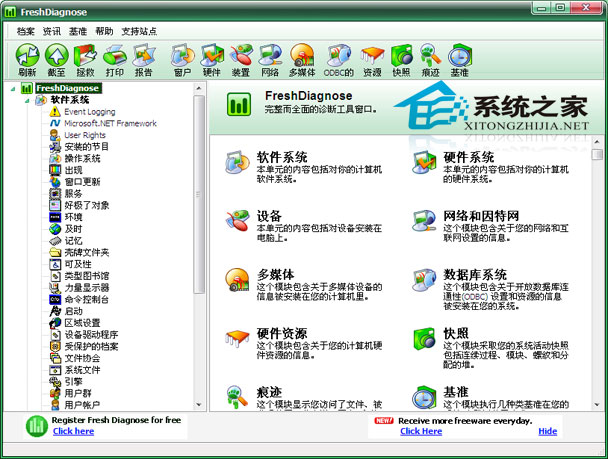Click the register 'Click here' link
The height and width of the screenshot is (459, 608).
(x=74, y=431)
